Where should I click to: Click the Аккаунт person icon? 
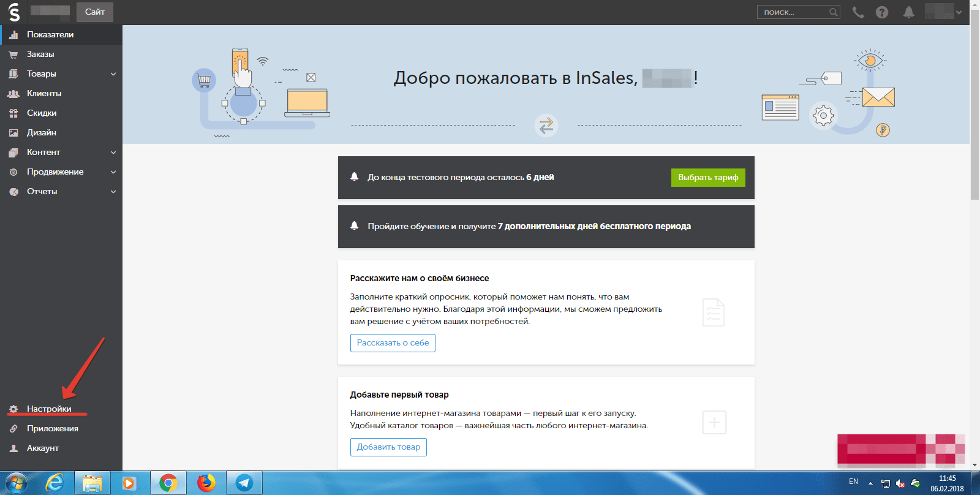13,448
